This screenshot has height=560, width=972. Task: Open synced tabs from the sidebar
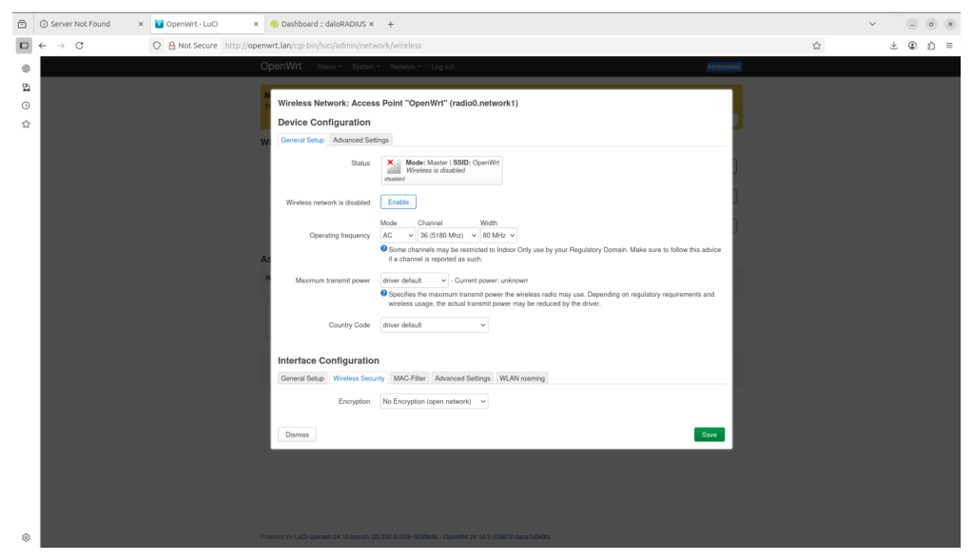(26, 87)
